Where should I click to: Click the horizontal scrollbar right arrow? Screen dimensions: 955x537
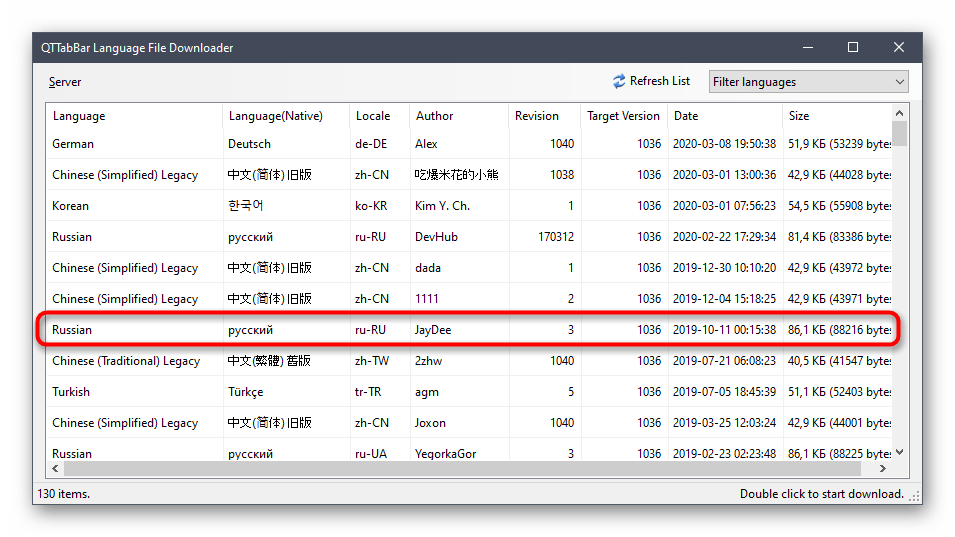pos(884,469)
